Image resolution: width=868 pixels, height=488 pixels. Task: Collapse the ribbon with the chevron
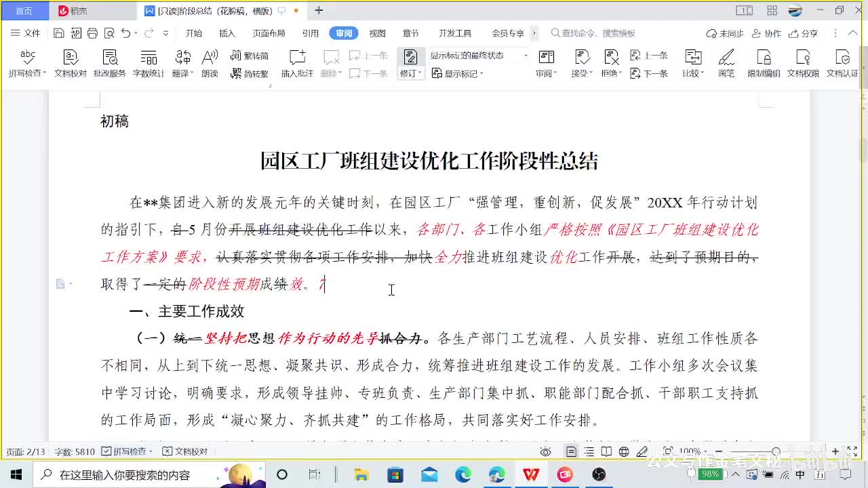(x=854, y=33)
